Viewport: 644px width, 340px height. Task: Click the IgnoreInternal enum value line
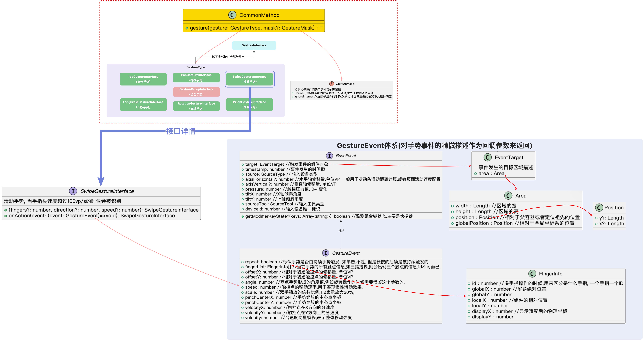tap(343, 97)
